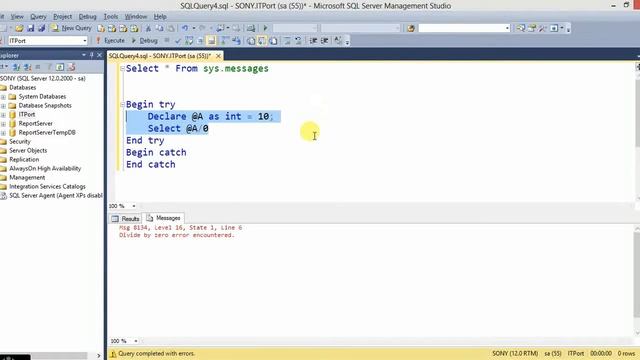Open the Find combo box dropdown
Image resolution: width=640 pixels, height=360 pixels.
(x=507, y=28)
